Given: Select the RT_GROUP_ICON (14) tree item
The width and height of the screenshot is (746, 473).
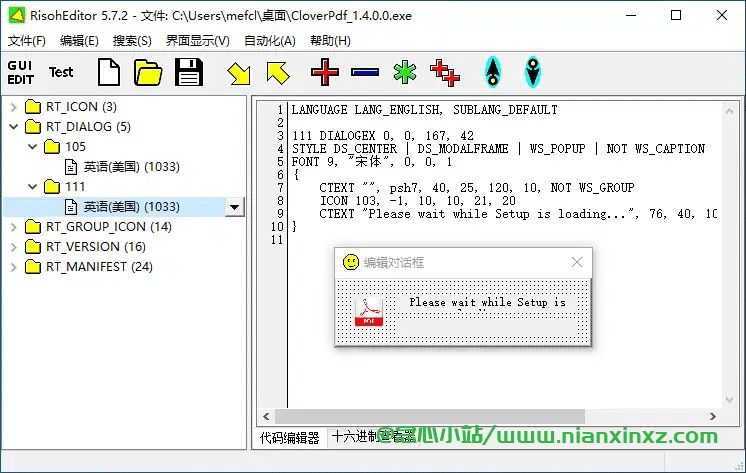Looking at the screenshot, I should point(108,227).
